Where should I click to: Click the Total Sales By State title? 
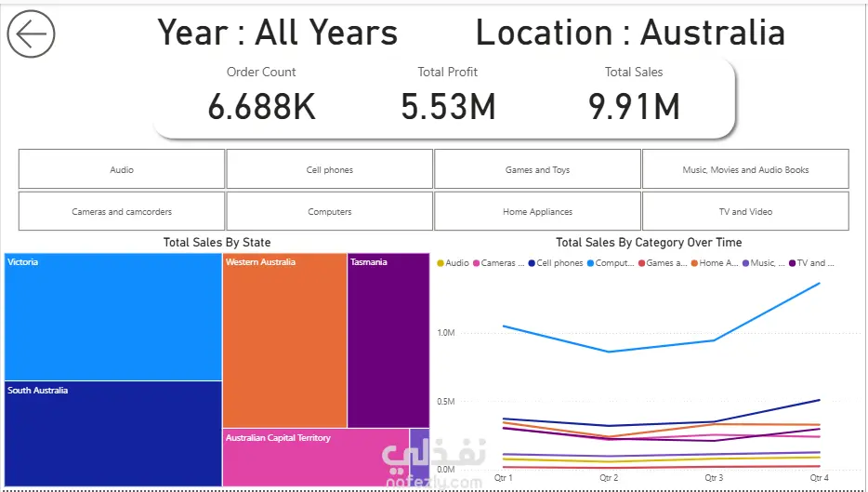(x=217, y=242)
